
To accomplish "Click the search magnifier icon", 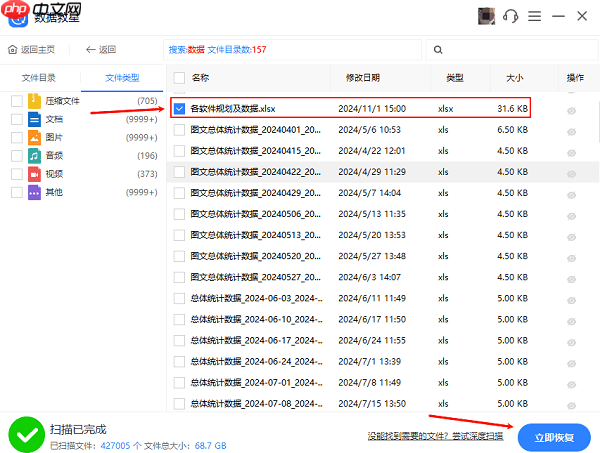I will point(438,50).
